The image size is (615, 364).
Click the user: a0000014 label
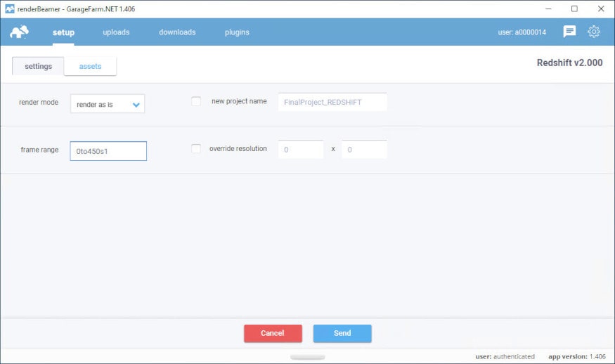coord(522,32)
